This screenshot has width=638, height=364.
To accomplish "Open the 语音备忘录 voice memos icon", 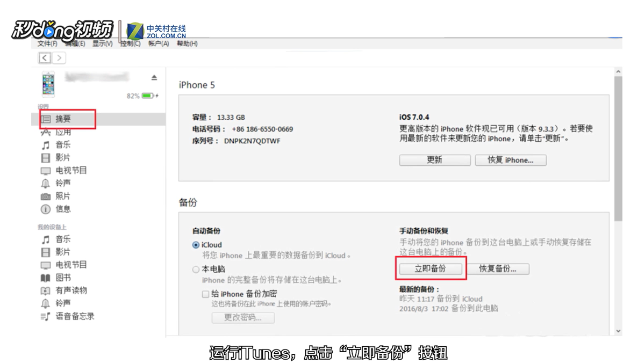I will [x=46, y=316].
